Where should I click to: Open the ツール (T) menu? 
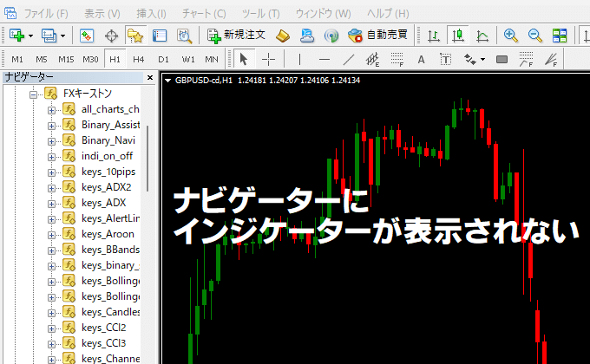point(261,14)
